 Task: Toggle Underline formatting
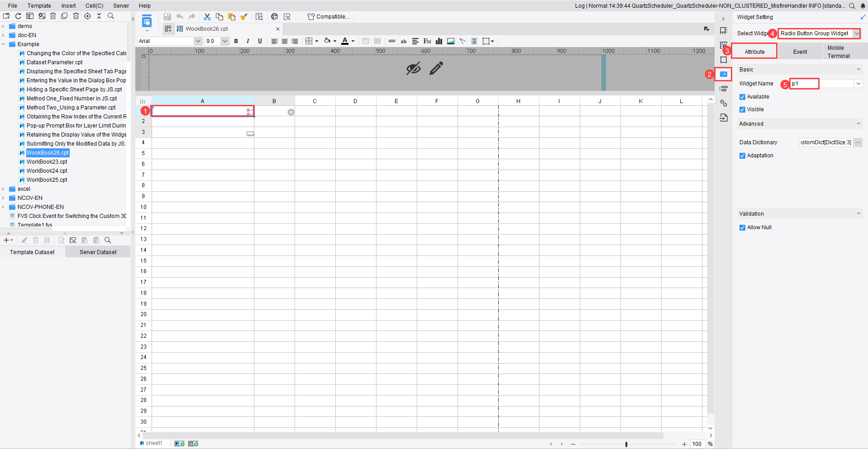[x=260, y=41]
